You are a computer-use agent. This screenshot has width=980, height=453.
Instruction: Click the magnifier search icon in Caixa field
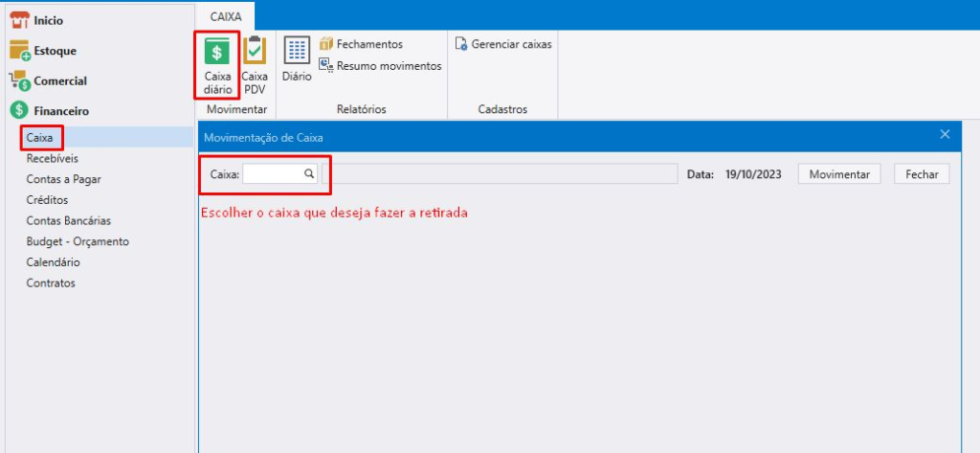point(309,174)
